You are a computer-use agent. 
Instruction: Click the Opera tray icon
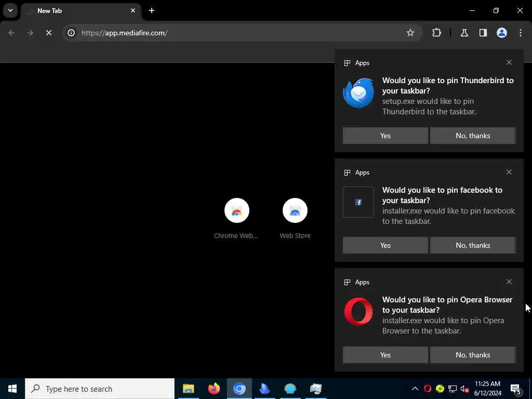(x=428, y=389)
